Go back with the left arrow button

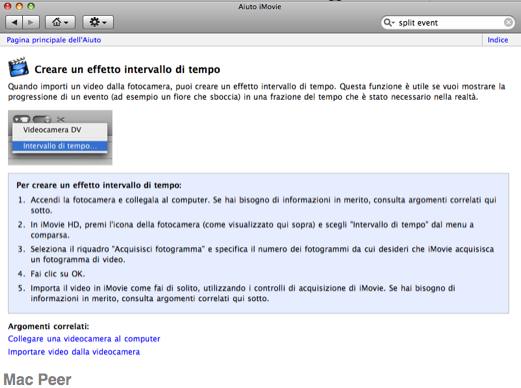[x=14, y=22]
